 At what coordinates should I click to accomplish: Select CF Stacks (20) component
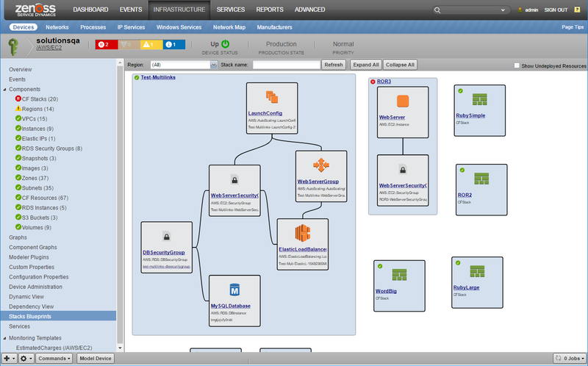click(x=40, y=99)
